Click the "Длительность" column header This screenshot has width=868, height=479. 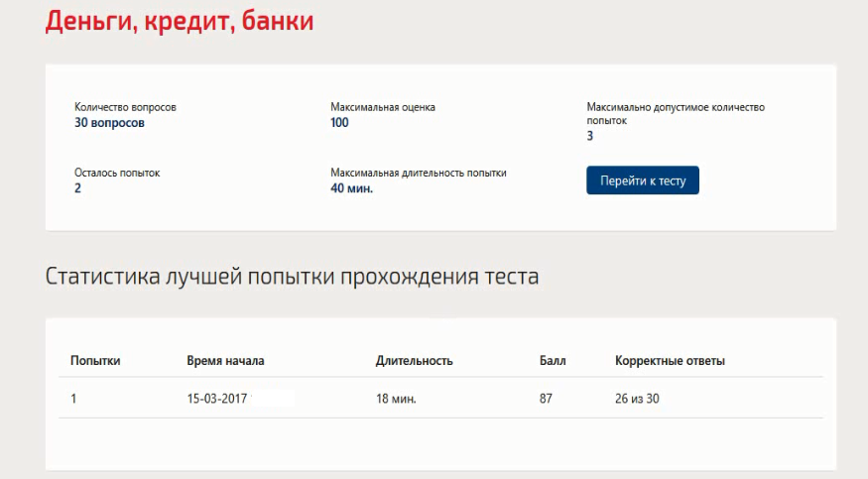(414, 361)
